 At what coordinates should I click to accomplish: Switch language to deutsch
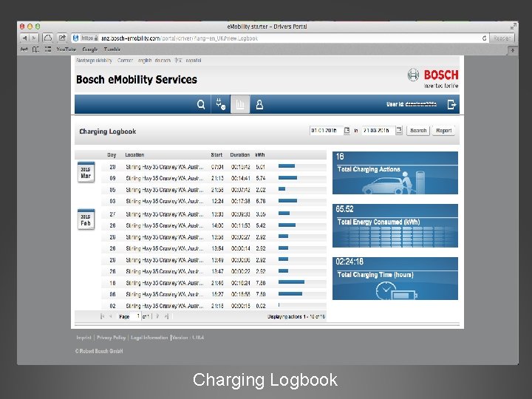point(163,61)
